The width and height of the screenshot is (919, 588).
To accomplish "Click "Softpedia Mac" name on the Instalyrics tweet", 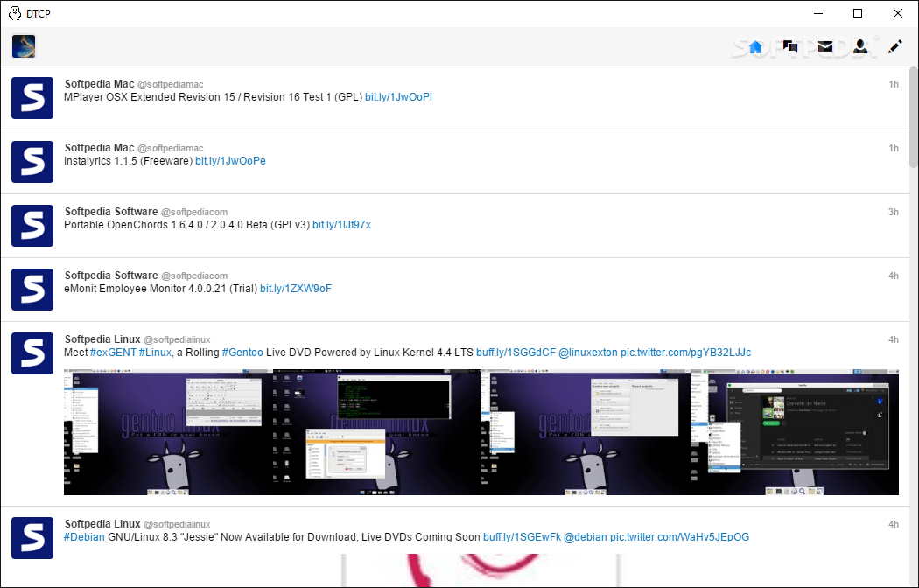I will (x=100, y=148).
